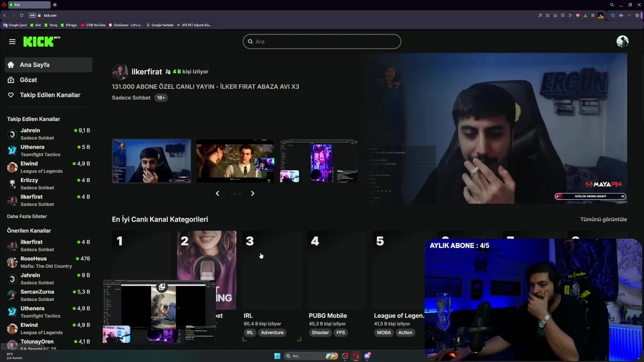The height and width of the screenshot is (362, 644).
Task: Click the FPS tag
Action: (x=341, y=332)
